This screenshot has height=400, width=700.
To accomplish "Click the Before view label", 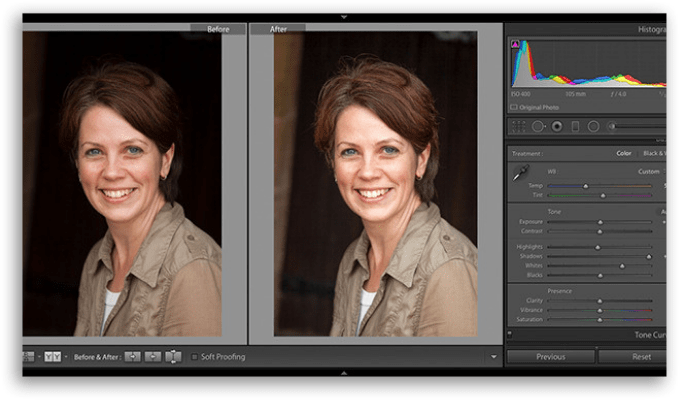I will point(218,29).
